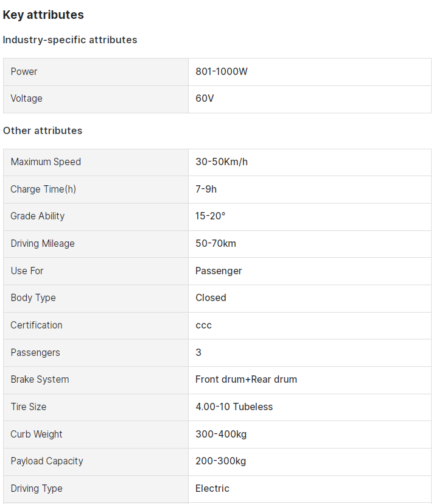Select the Industry-specific attributes subheading

tap(70, 40)
